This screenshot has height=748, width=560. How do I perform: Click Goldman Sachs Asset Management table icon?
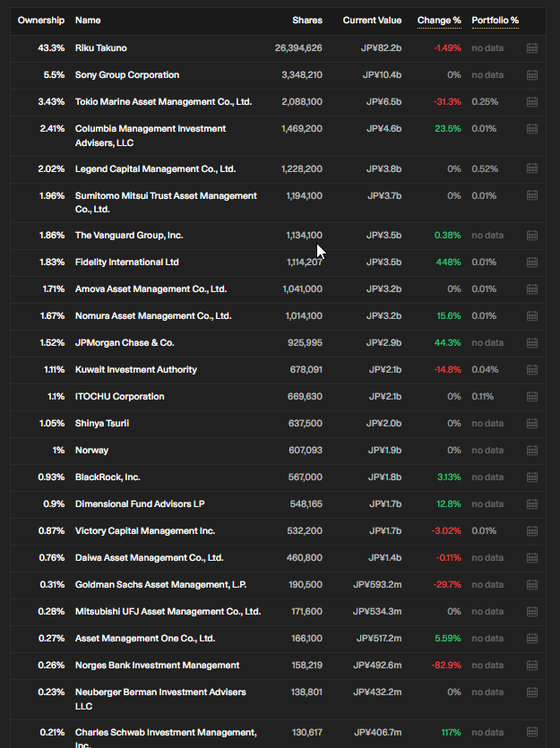click(532, 584)
